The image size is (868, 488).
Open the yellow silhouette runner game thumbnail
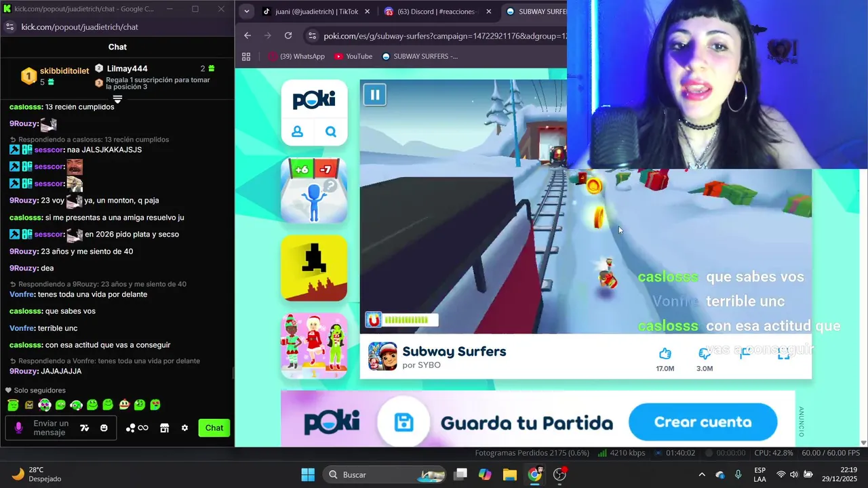[314, 268]
